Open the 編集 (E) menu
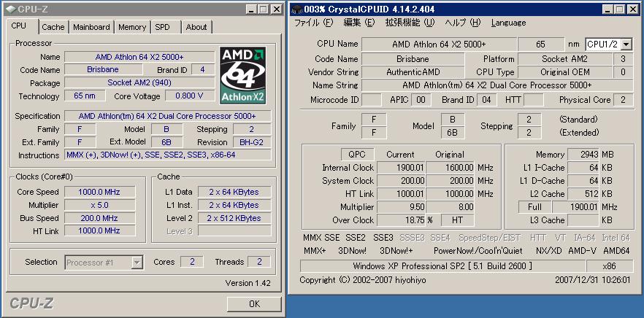 [359, 23]
